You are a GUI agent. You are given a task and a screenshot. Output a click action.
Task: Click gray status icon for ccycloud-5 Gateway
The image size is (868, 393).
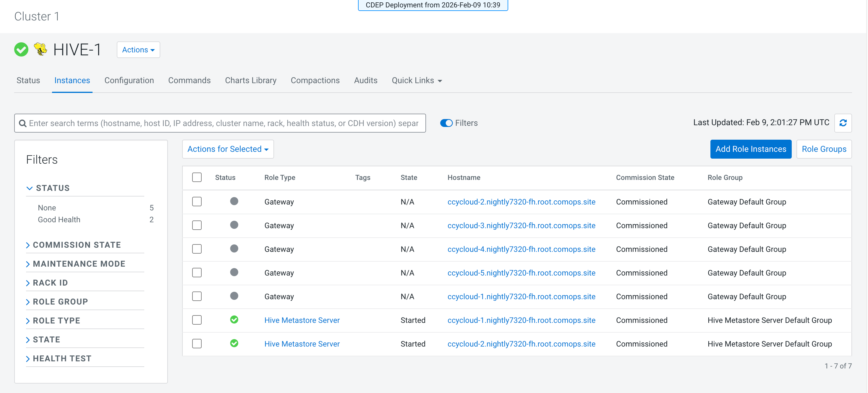(x=234, y=272)
